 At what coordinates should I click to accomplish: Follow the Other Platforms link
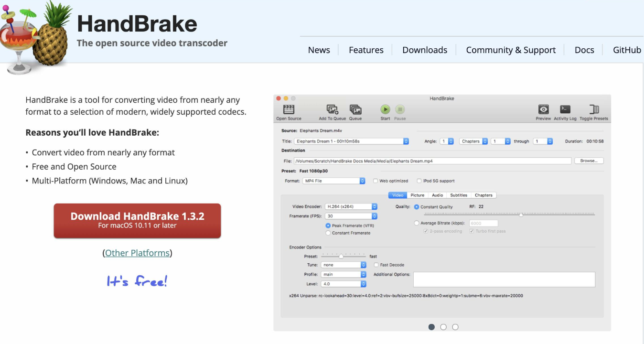click(137, 253)
